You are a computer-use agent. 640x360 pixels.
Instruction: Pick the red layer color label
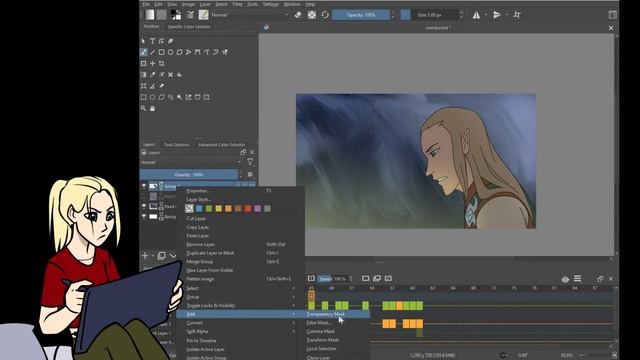[x=248, y=209]
